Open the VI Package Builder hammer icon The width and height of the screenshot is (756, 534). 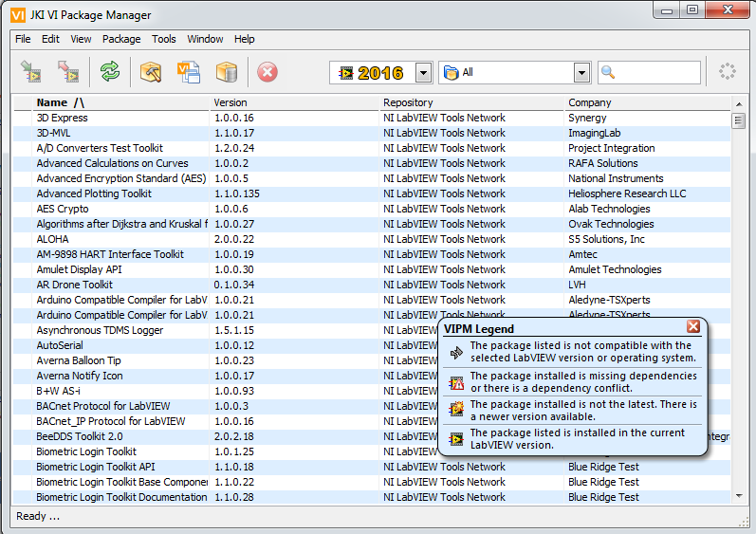151,72
